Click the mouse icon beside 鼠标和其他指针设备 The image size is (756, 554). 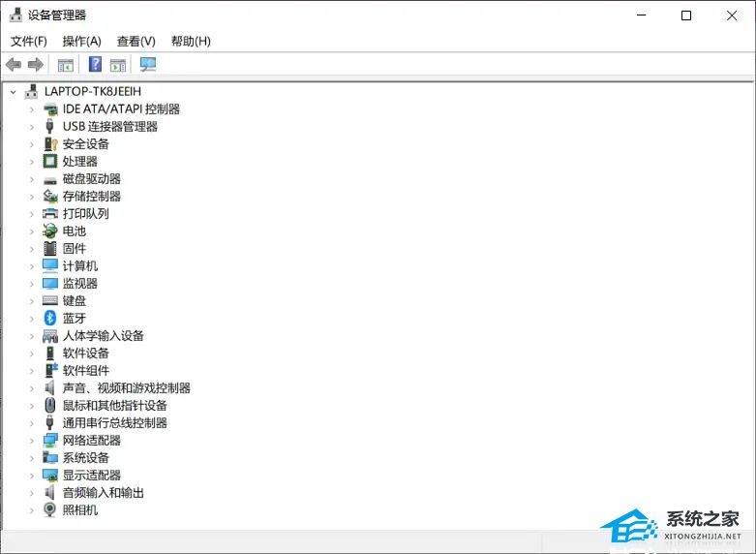(x=50, y=406)
